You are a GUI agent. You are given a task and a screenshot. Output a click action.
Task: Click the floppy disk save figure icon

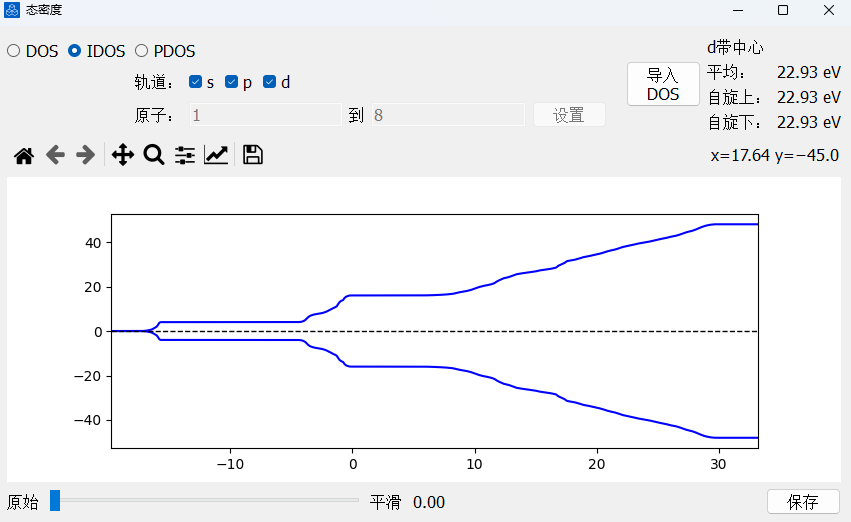pyautogui.click(x=253, y=155)
